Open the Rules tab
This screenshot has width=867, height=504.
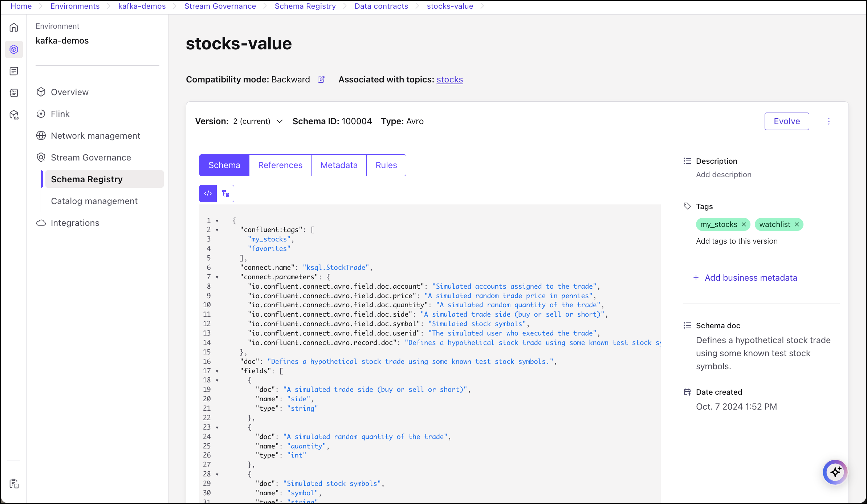coord(386,165)
